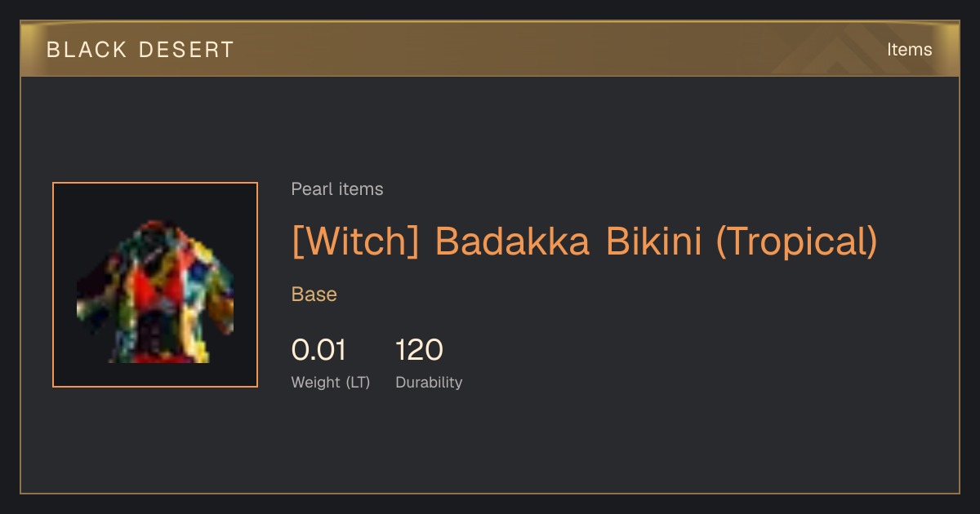Click the 0.01 weight value
This screenshot has height=514, width=980.
click(x=318, y=350)
